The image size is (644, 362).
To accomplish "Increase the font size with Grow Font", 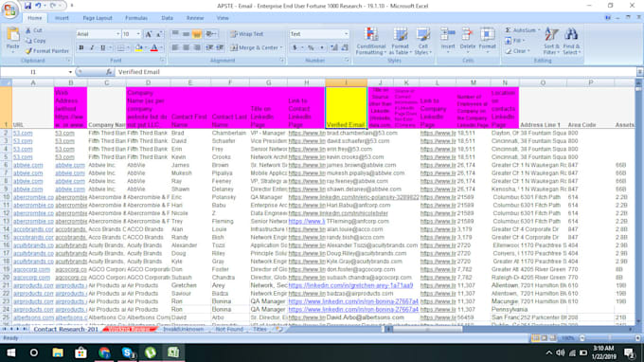I will (x=149, y=34).
